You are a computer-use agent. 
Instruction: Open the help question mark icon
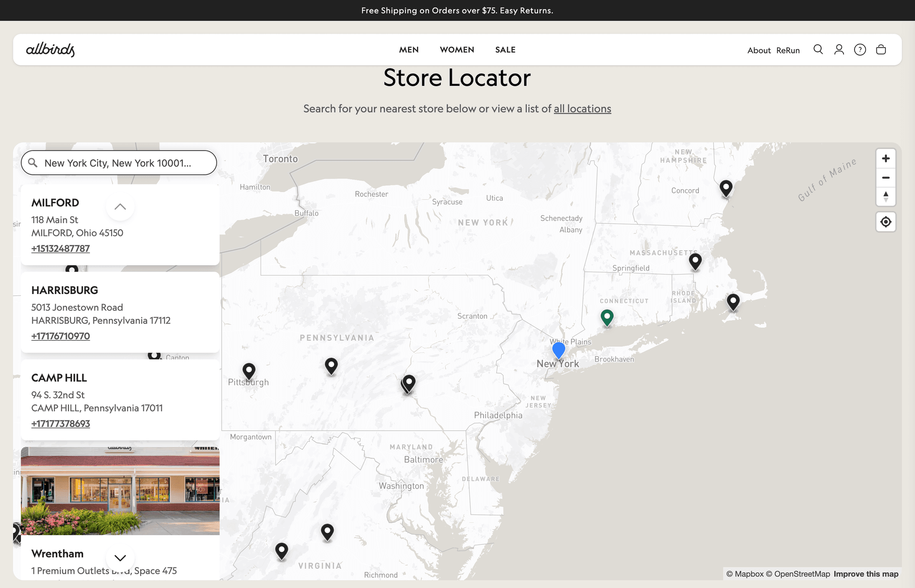tap(860, 50)
